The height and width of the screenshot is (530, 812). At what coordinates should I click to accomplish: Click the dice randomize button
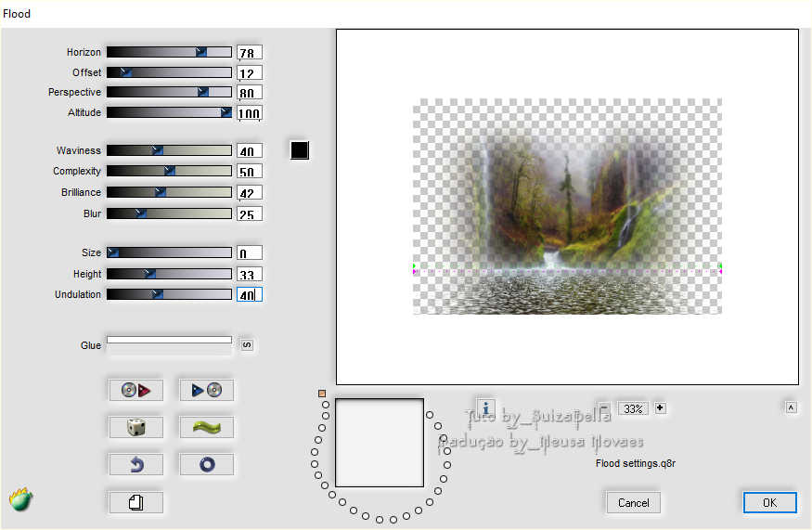pos(135,427)
